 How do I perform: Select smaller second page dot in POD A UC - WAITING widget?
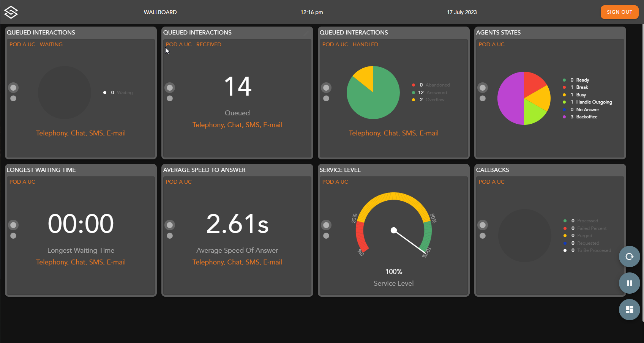click(13, 98)
